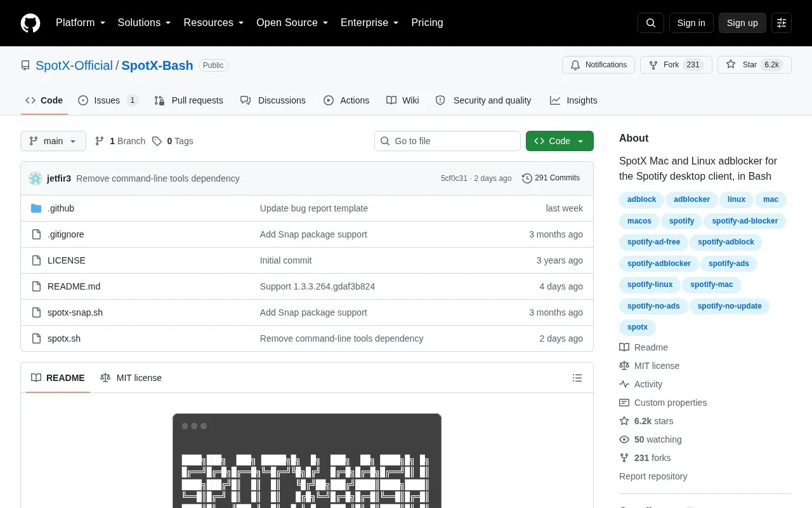The width and height of the screenshot is (812, 508).
Task: Open Activity link in About sidebar
Action: (x=641, y=384)
